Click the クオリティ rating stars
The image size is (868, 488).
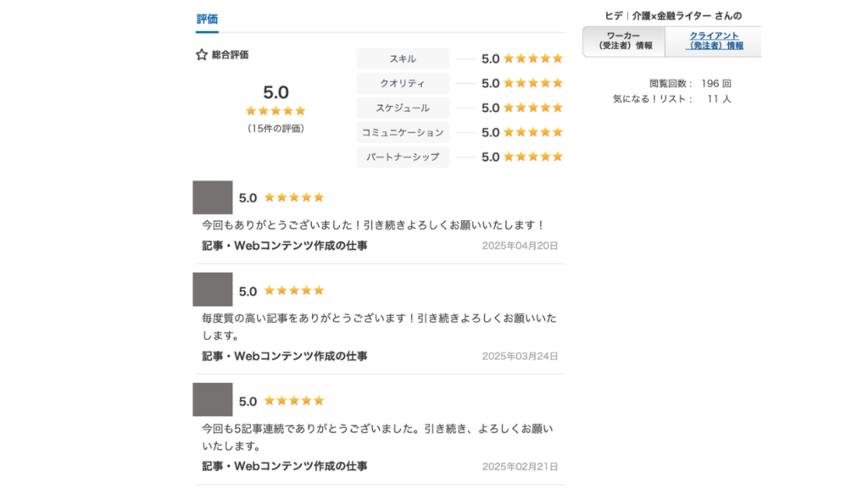[x=533, y=84]
